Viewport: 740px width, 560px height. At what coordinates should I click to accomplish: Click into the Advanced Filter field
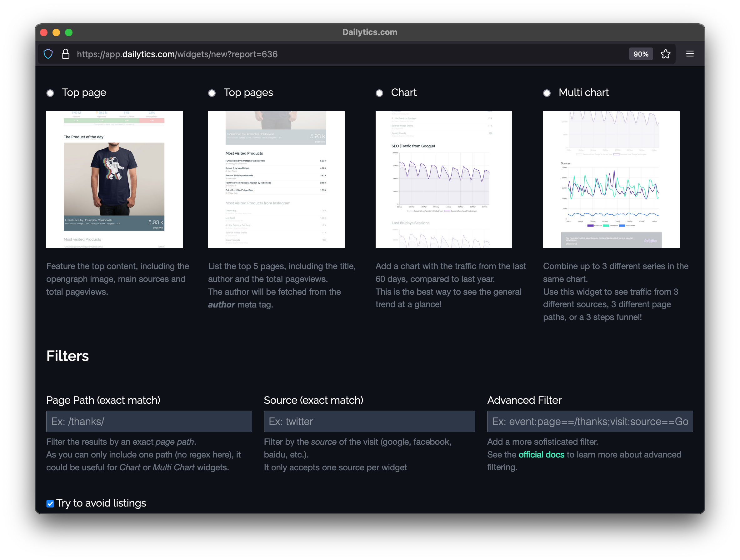click(590, 422)
